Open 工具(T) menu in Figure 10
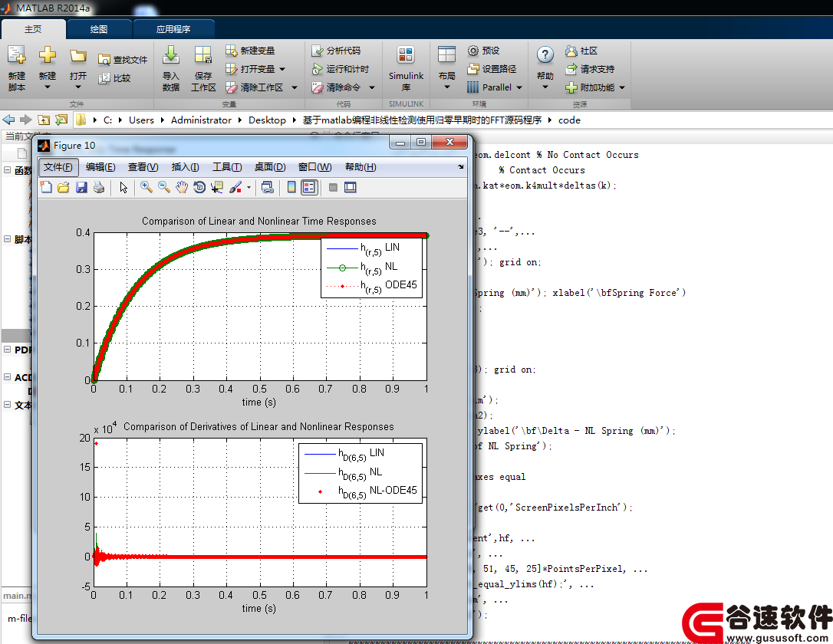Image resolution: width=833 pixels, height=644 pixels. (227, 167)
